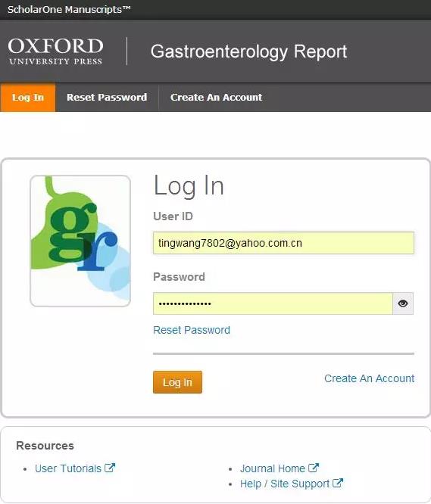This screenshot has height=504, width=431.
Task: Visit the Journal Home link
Action: click(273, 468)
